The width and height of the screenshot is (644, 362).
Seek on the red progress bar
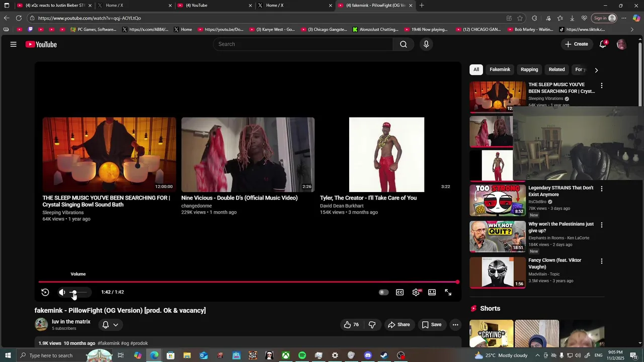249,282
